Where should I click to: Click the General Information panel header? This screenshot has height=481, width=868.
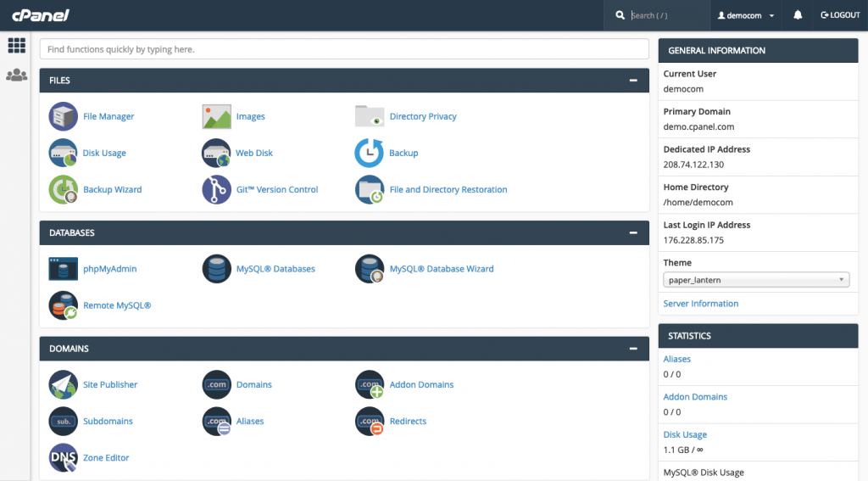point(758,50)
